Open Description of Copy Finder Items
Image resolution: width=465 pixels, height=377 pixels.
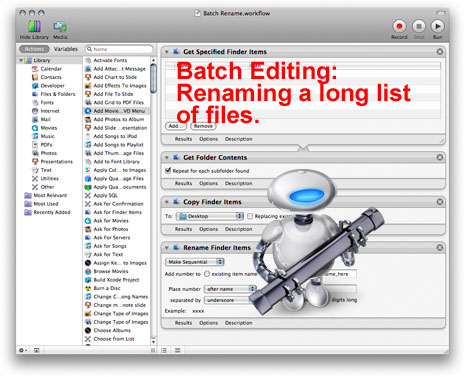tap(239, 229)
